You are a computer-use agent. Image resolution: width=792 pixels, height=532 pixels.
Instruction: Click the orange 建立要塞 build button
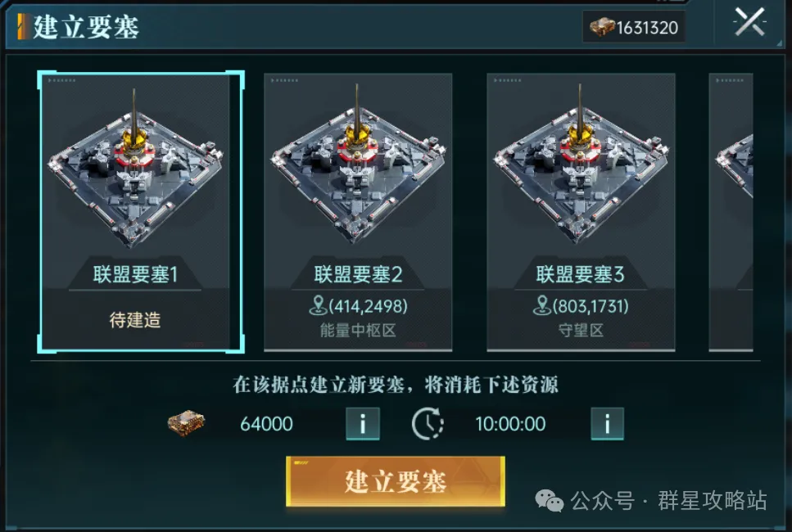[396, 481]
